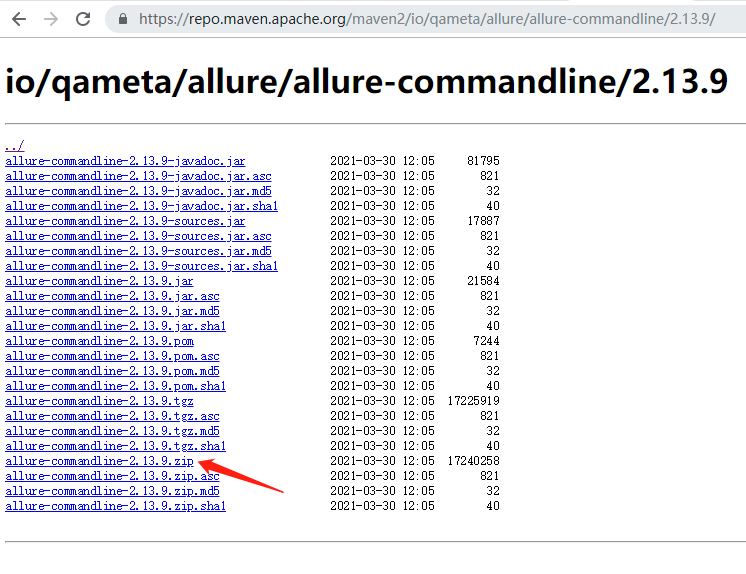Viewport: 746px width, 574px height.
Task: Download allure-commandline-2.13.9.zip archive
Action: [99, 461]
